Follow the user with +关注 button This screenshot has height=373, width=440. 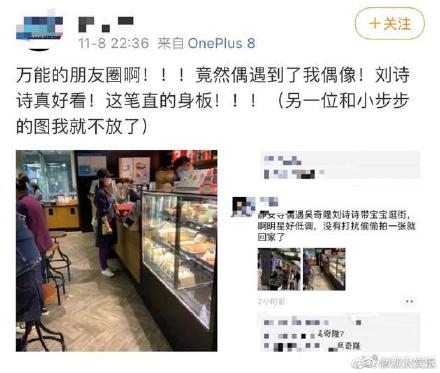coord(389,24)
